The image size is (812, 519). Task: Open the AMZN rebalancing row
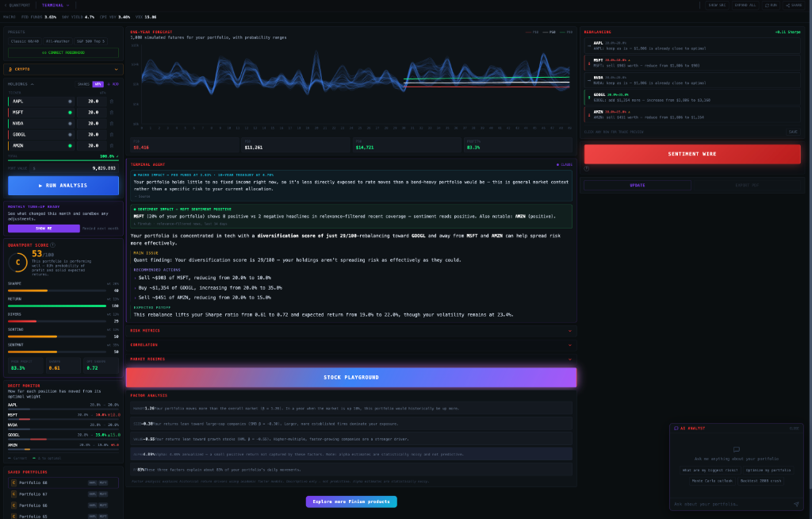pos(692,114)
